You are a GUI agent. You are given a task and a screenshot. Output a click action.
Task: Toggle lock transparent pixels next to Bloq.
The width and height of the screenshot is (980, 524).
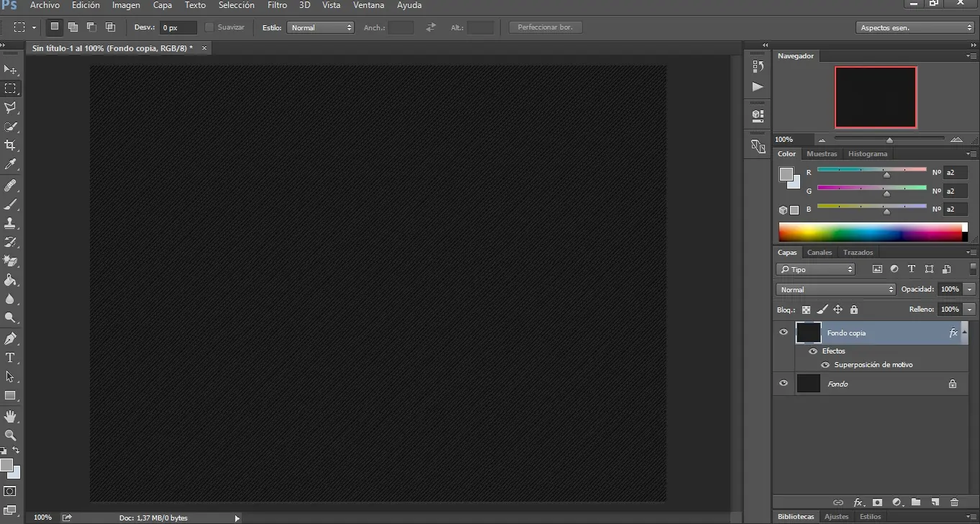point(806,310)
